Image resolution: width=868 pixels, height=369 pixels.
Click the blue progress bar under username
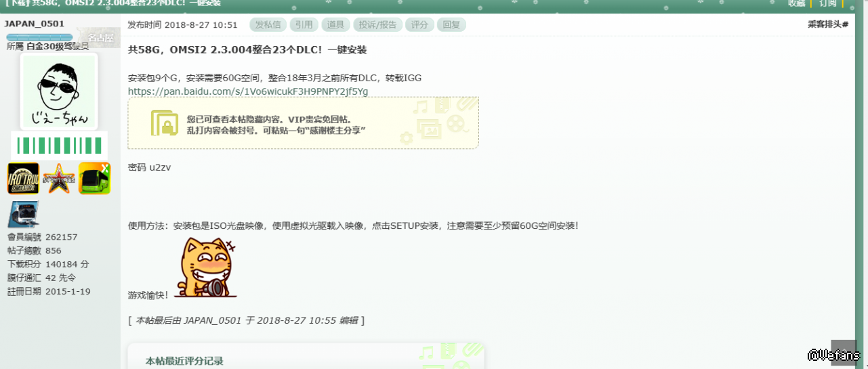coord(40,37)
